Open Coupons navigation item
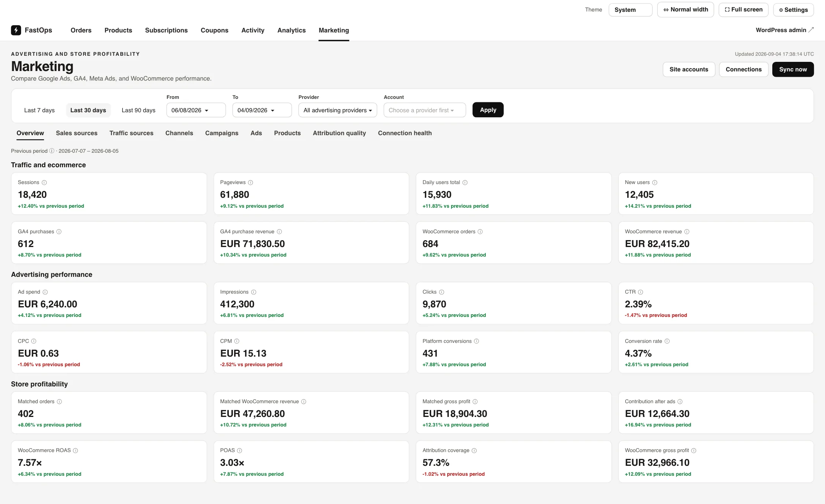 point(215,30)
